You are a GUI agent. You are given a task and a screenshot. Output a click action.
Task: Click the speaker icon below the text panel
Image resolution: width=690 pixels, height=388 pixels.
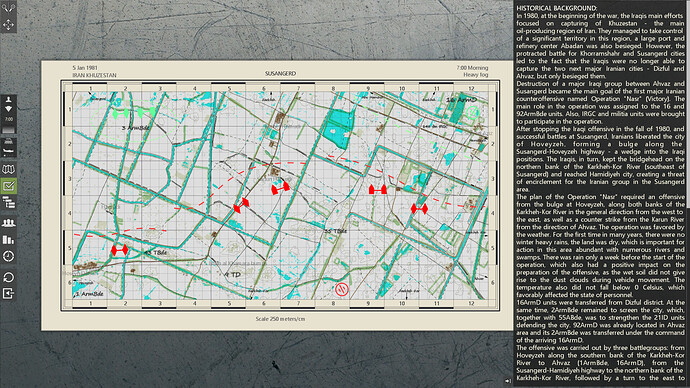[x=508, y=381]
